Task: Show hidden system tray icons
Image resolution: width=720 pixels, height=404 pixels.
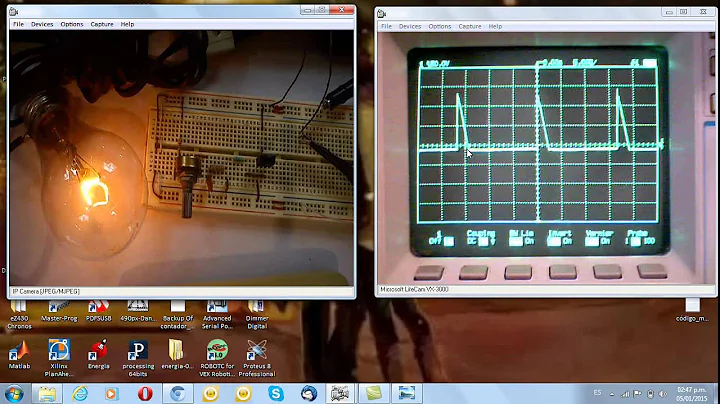Action: click(x=612, y=394)
